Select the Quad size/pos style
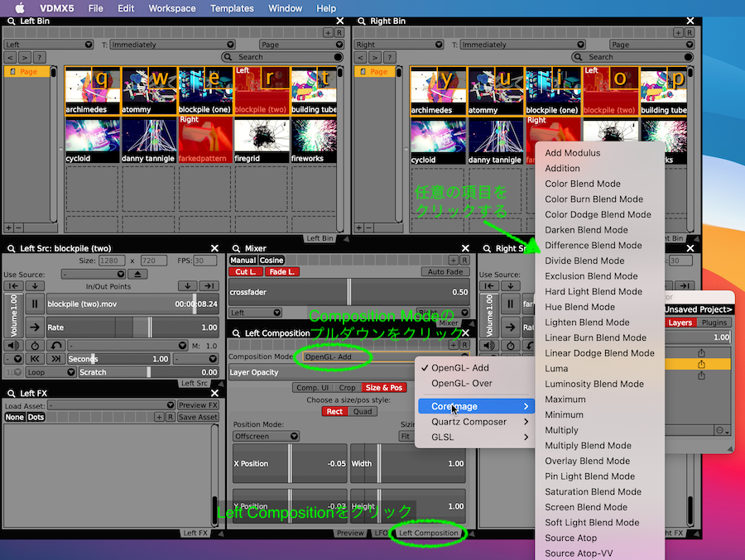Screen dimensions: 745x560 pyautogui.click(x=363, y=411)
